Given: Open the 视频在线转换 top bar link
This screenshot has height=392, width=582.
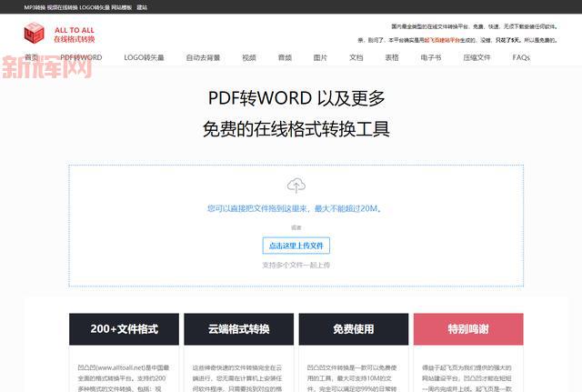Looking at the screenshot, I should click(x=63, y=7).
